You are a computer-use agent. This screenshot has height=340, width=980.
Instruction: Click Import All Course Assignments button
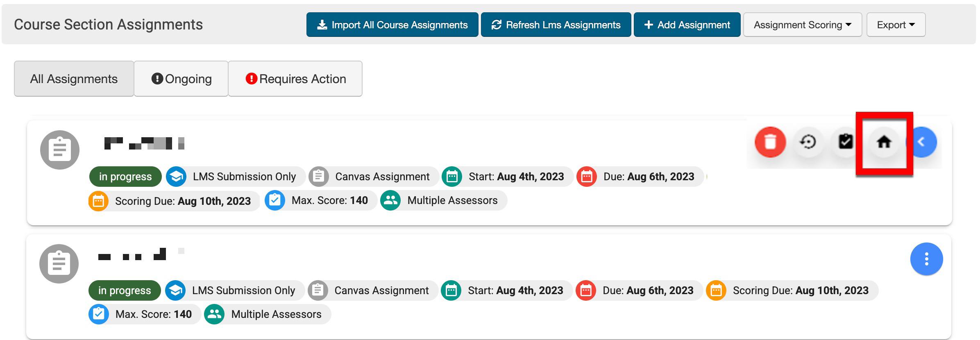click(x=392, y=25)
